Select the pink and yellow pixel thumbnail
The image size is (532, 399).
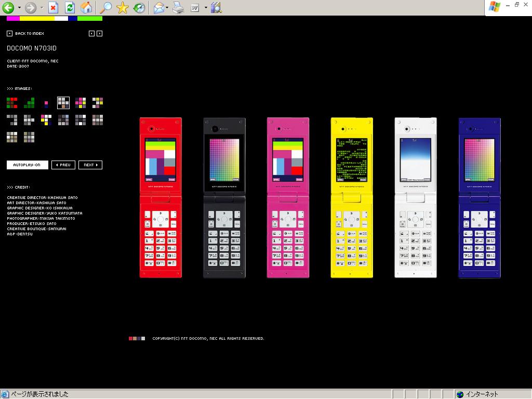pos(81,103)
